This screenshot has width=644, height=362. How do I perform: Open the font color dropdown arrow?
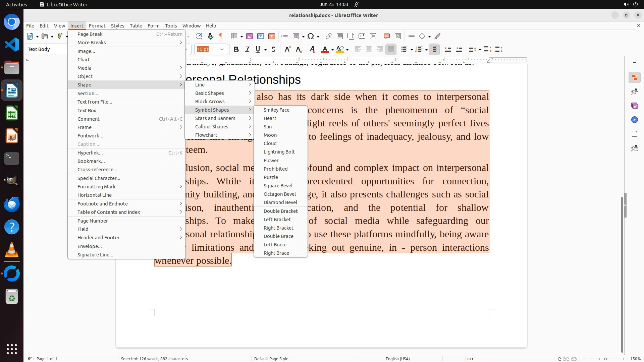click(332, 50)
